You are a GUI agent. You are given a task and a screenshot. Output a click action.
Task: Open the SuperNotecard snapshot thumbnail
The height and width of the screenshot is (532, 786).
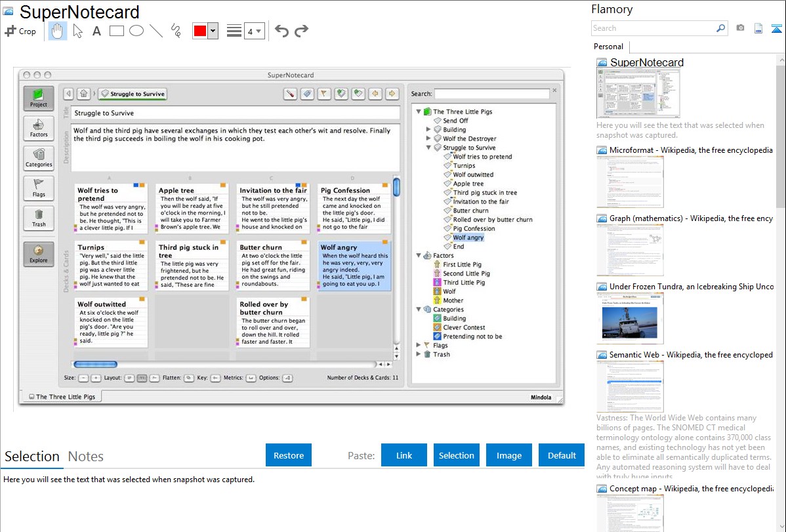pos(638,93)
